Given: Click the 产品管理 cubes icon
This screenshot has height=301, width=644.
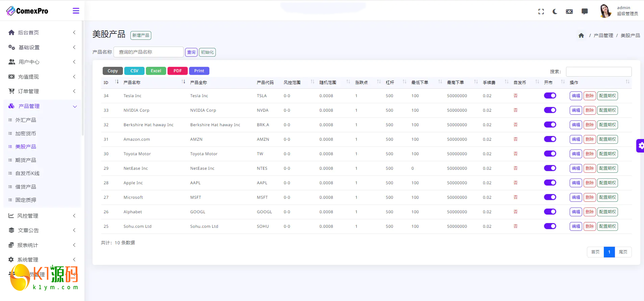Looking at the screenshot, I should 11,106.
